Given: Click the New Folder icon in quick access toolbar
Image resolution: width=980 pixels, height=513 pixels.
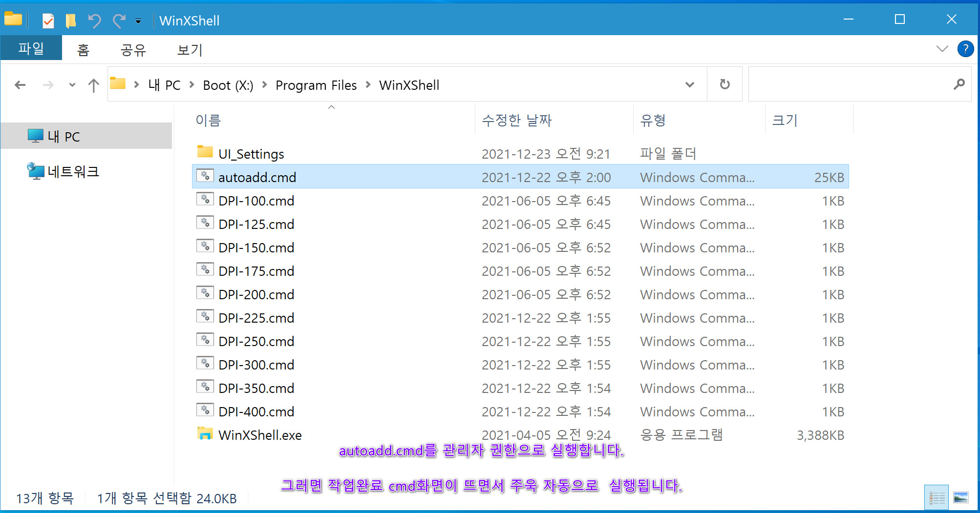Looking at the screenshot, I should [71, 21].
